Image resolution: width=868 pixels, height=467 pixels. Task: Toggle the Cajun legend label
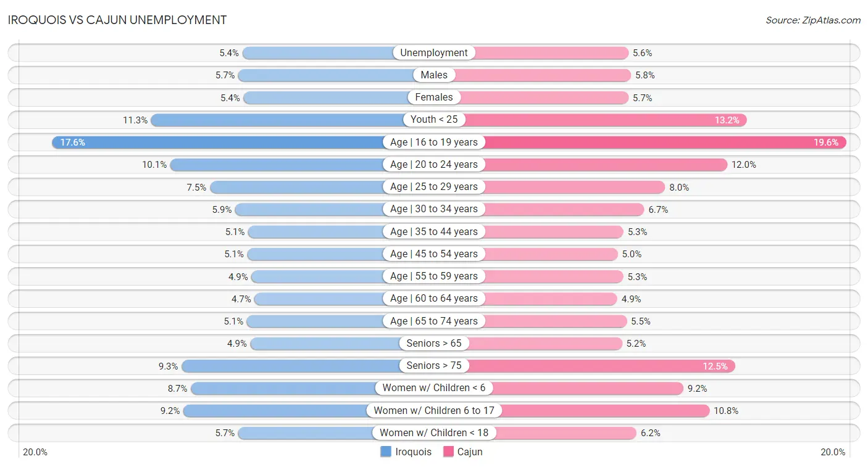click(x=470, y=452)
